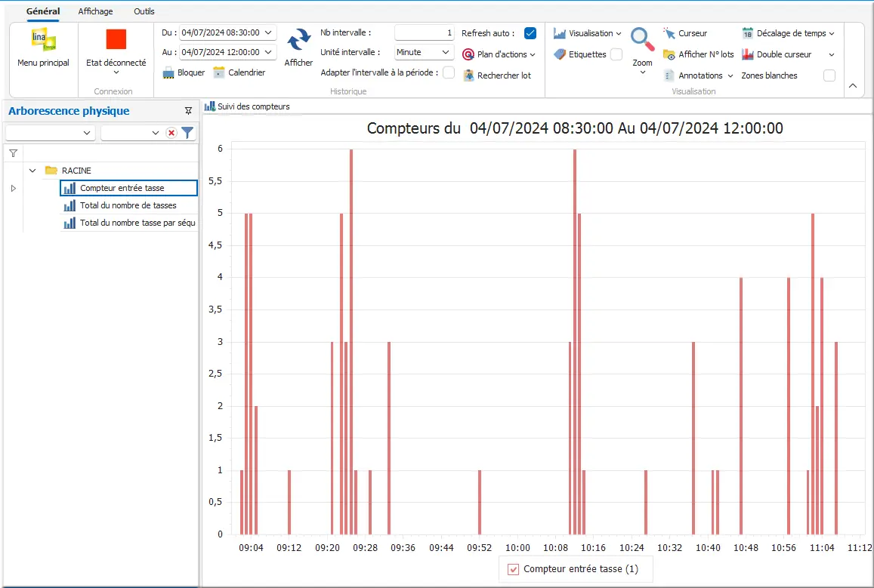The image size is (874, 588).
Task: Click the red Etat déconnecté status icon
Action: coord(116,39)
